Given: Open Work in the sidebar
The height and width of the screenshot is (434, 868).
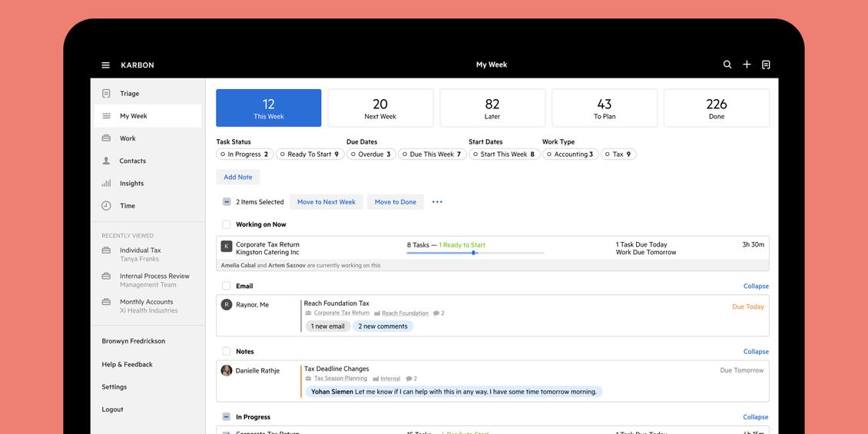Looking at the screenshot, I should (x=128, y=139).
